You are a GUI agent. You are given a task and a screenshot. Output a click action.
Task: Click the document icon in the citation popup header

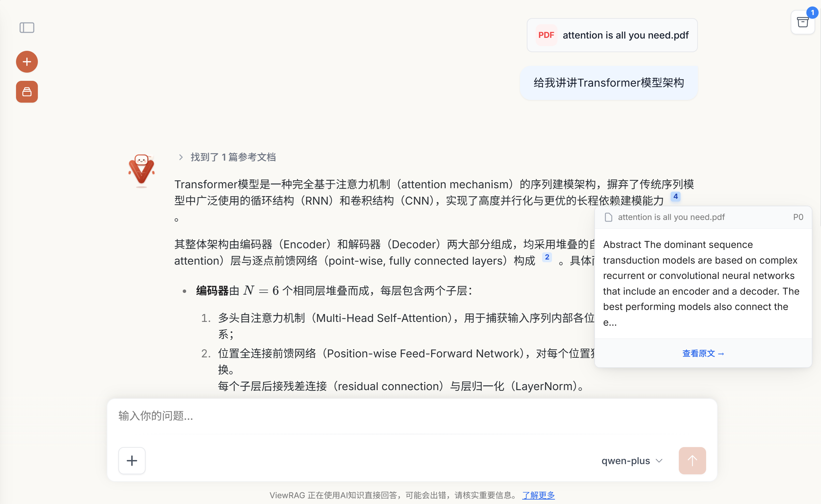click(609, 217)
